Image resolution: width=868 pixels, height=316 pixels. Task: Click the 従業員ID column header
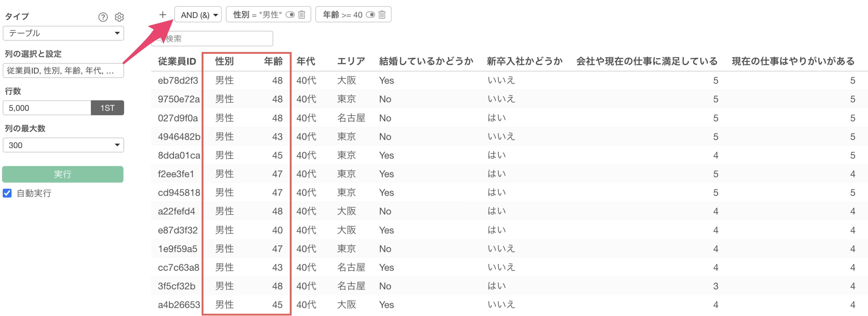coord(177,61)
